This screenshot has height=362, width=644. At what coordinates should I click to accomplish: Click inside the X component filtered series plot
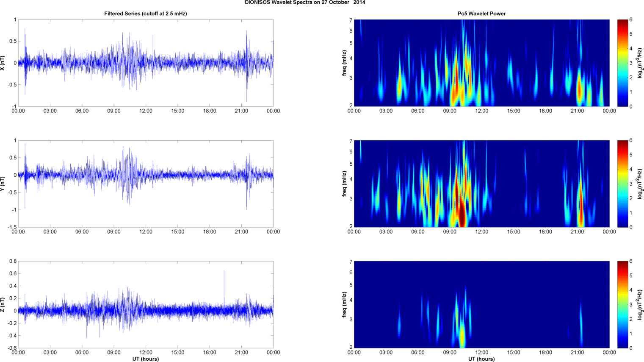click(x=146, y=63)
